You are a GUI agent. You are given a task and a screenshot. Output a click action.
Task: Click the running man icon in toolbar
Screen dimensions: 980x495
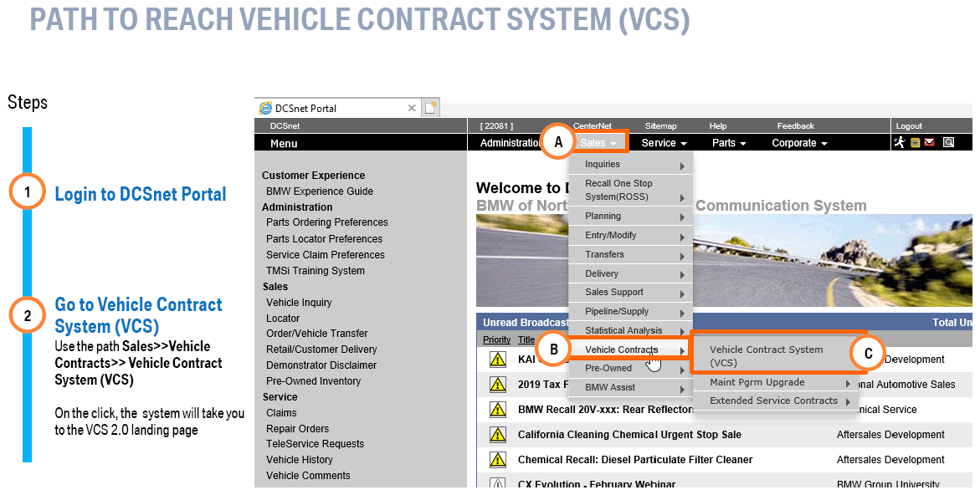(x=900, y=143)
